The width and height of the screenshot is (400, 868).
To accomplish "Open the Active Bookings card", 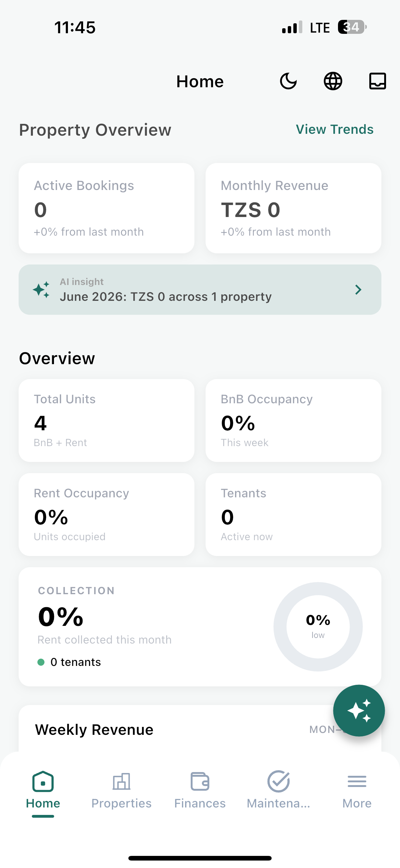I will point(106,208).
